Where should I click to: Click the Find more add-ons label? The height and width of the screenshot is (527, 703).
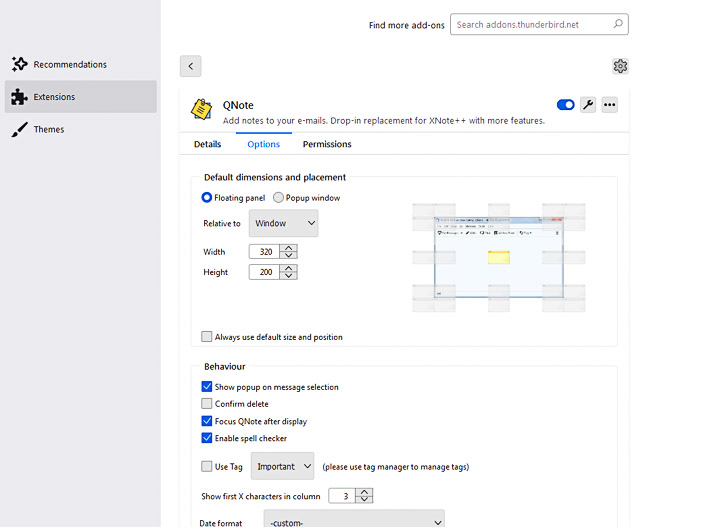click(x=407, y=25)
